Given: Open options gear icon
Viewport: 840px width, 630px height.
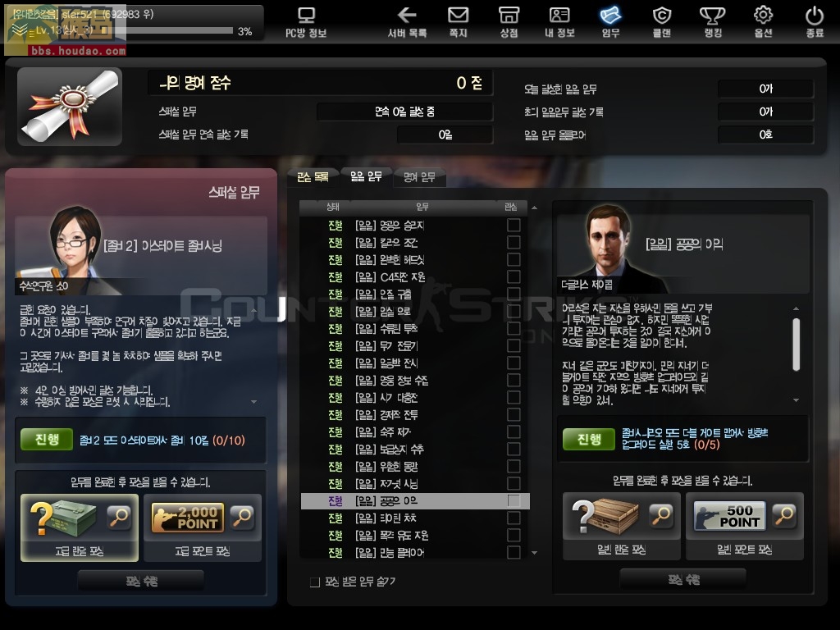Looking at the screenshot, I should (x=764, y=15).
